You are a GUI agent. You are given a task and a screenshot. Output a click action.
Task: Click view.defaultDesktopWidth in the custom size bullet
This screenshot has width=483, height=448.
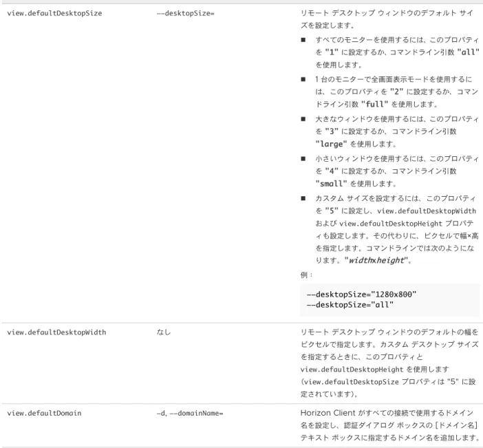[427, 211]
